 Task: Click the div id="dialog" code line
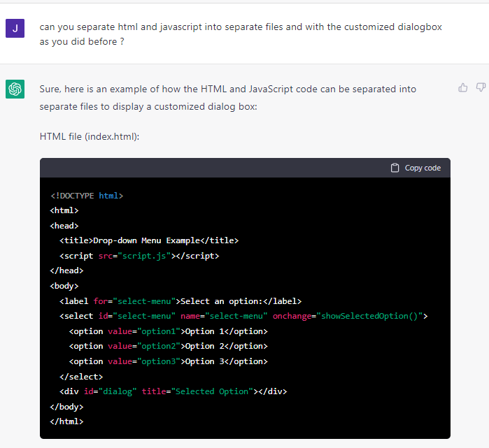[x=173, y=391]
